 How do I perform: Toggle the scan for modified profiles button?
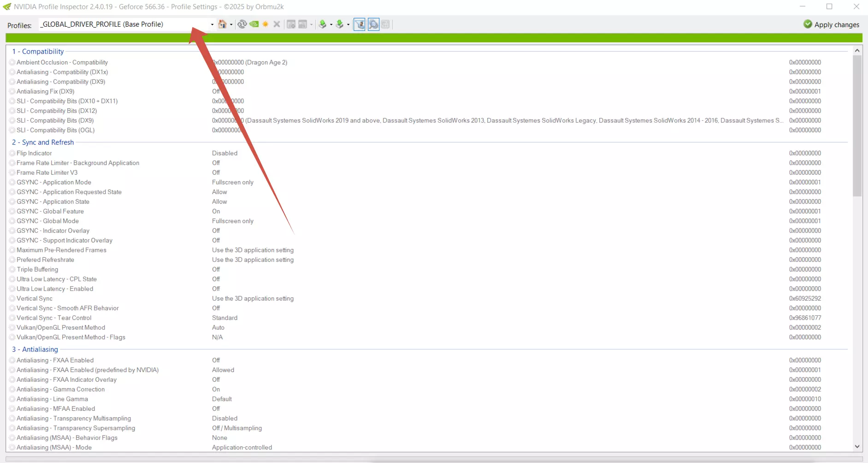pos(373,24)
